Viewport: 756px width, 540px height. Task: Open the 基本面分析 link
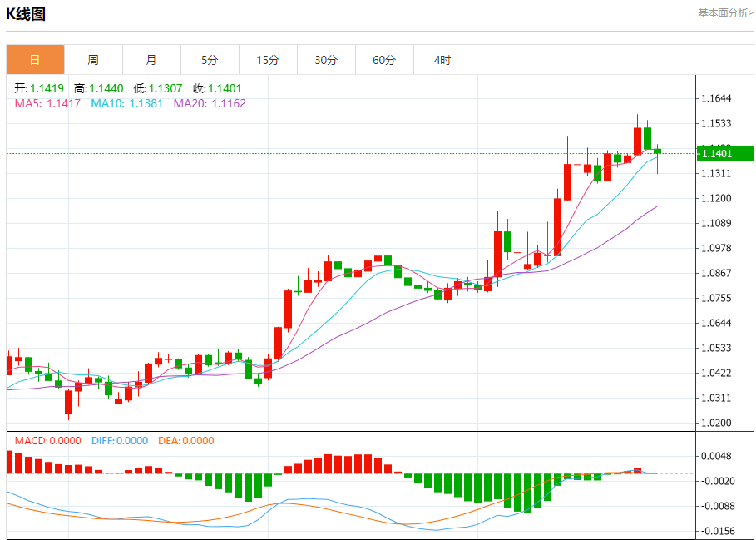click(x=725, y=13)
